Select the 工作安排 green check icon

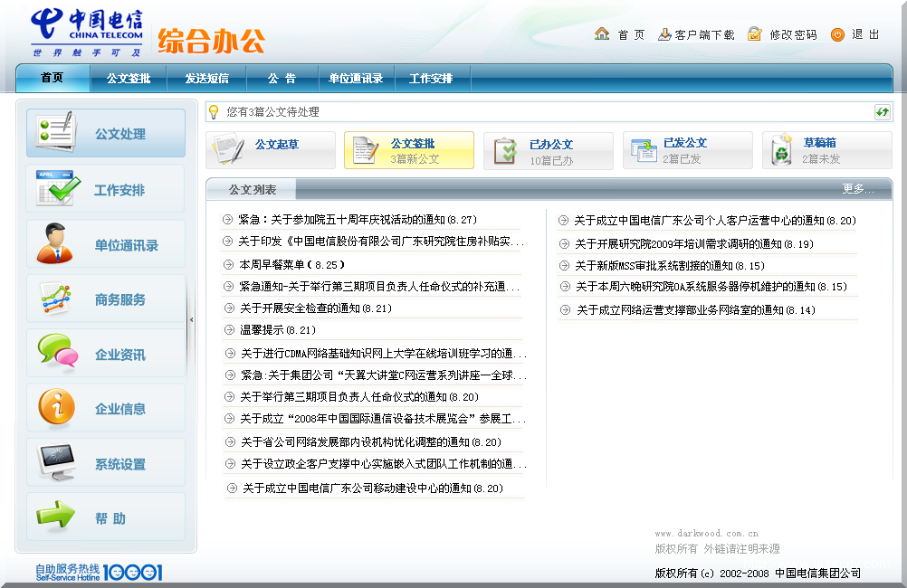click(x=54, y=187)
